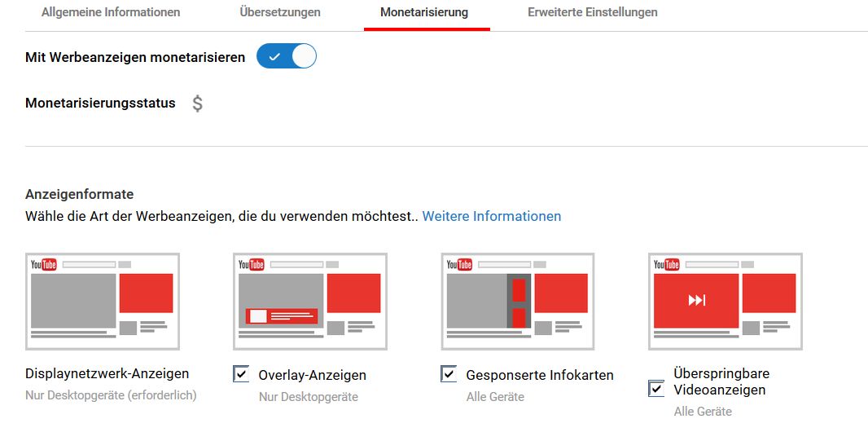Image resolution: width=868 pixels, height=432 pixels.
Task: Open the Weitere Informationen link
Action: (x=491, y=216)
